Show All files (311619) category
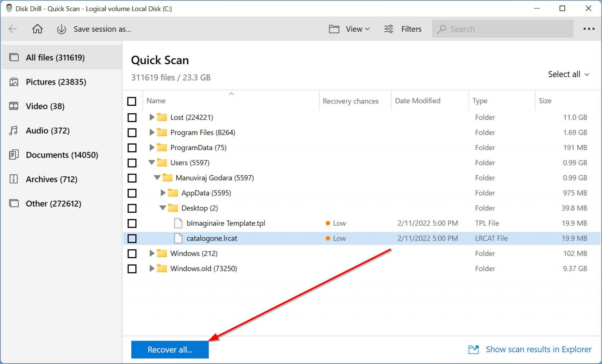602x364 pixels. click(62, 58)
